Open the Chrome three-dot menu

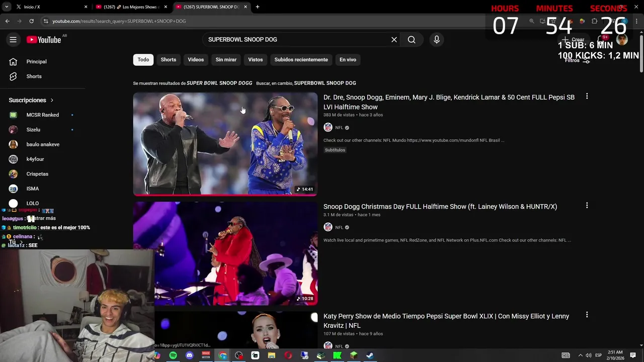(x=637, y=21)
